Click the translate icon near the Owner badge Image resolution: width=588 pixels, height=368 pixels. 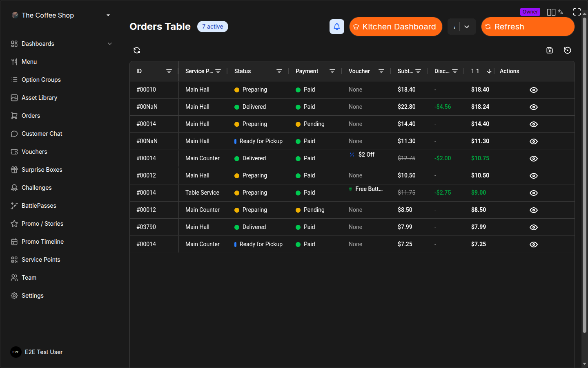click(561, 12)
